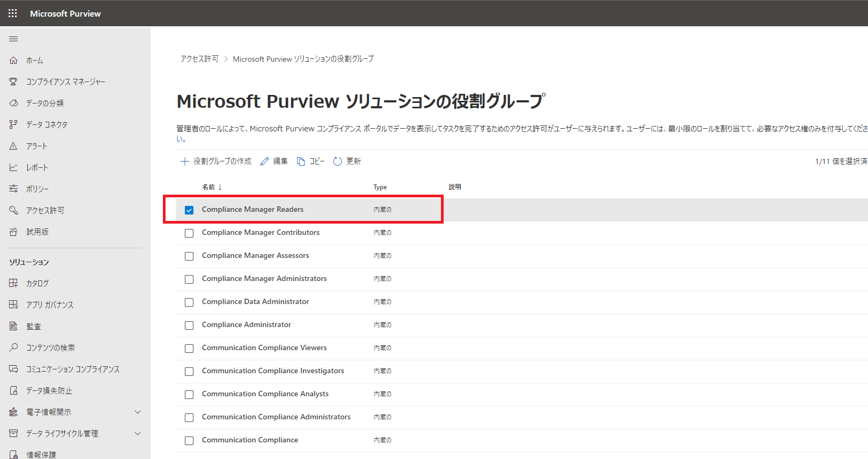Check the Communication Compliance Analysts checkbox
Screen dimensions: 868x459
click(189, 395)
